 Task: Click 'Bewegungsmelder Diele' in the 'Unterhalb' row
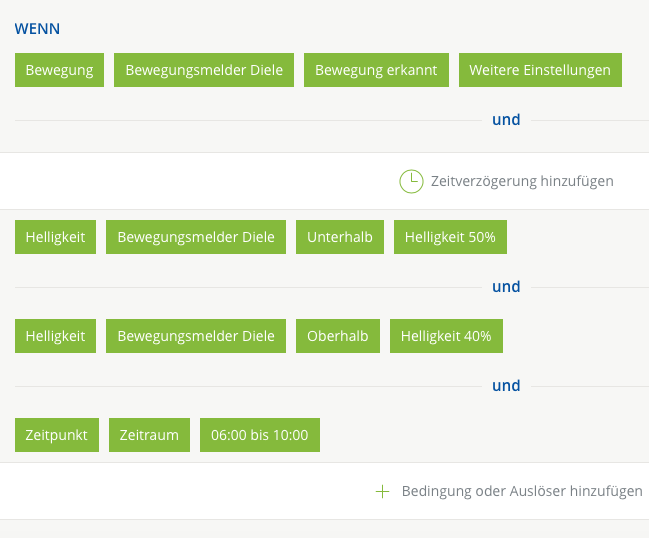(x=196, y=237)
